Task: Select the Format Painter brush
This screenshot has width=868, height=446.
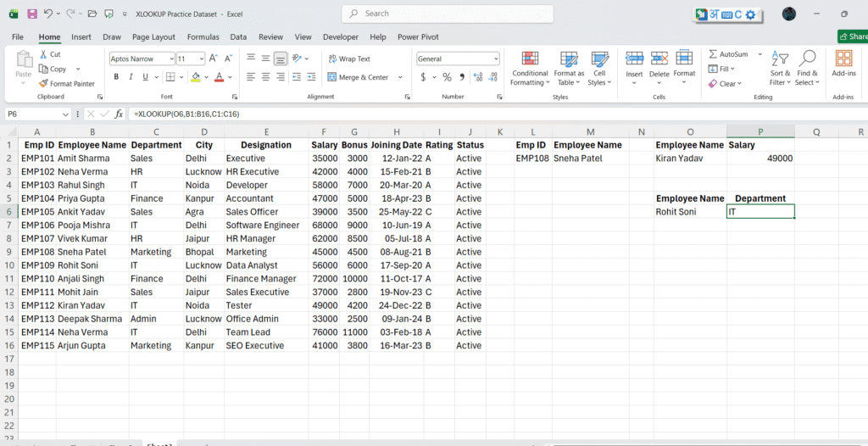Action: [x=44, y=84]
